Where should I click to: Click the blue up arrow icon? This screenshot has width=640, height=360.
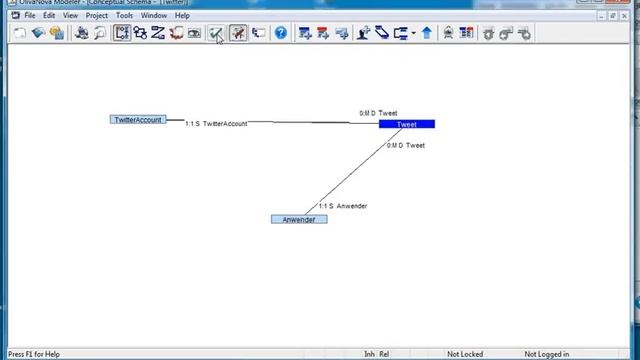[x=427, y=33]
